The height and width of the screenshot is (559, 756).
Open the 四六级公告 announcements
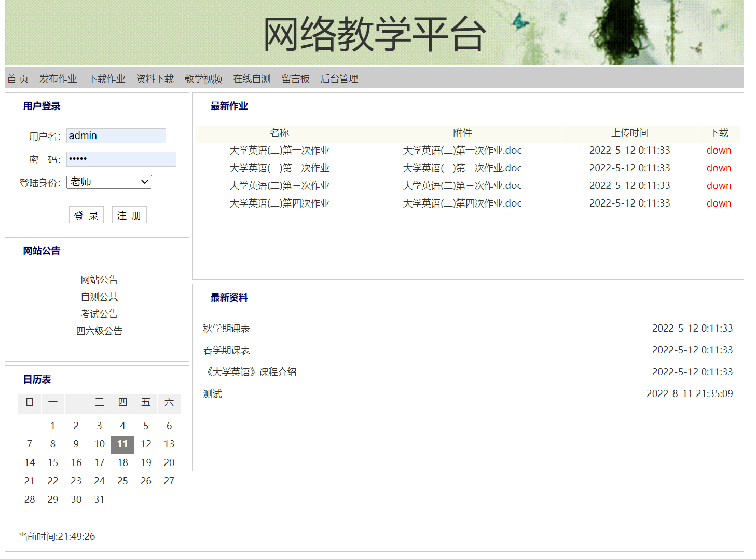click(99, 331)
